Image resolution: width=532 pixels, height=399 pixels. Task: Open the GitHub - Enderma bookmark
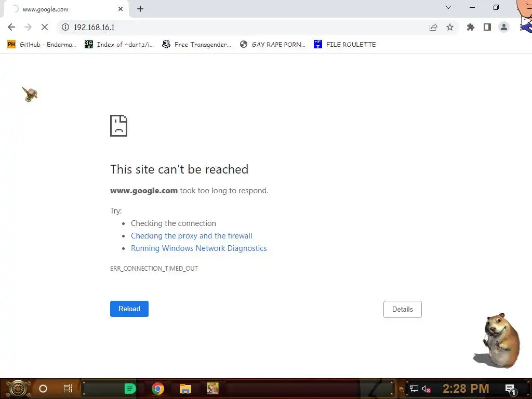pos(42,45)
